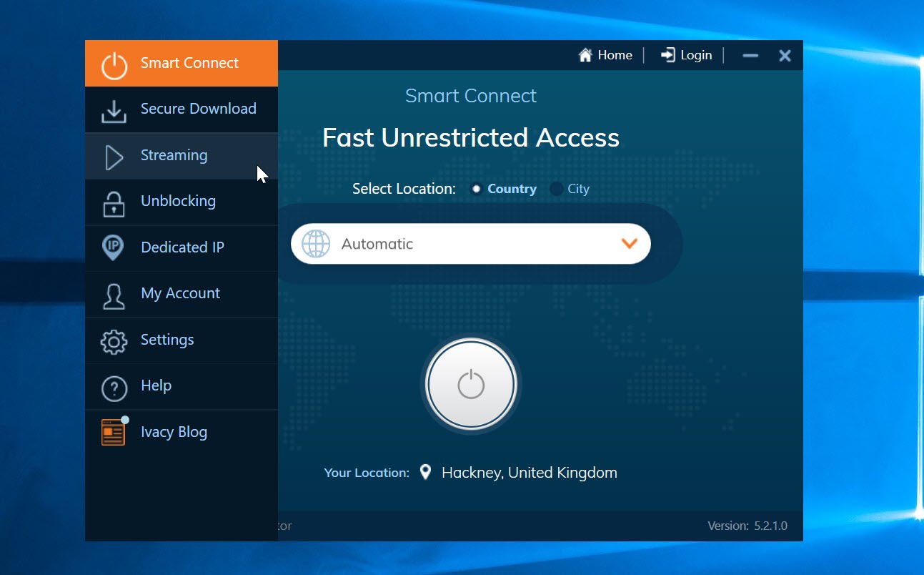Viewport: 924px width, 575px height.
Task: Click the Ivacy Blog newspaper icon
Action: pyautogui.click(x=113, y=433)
